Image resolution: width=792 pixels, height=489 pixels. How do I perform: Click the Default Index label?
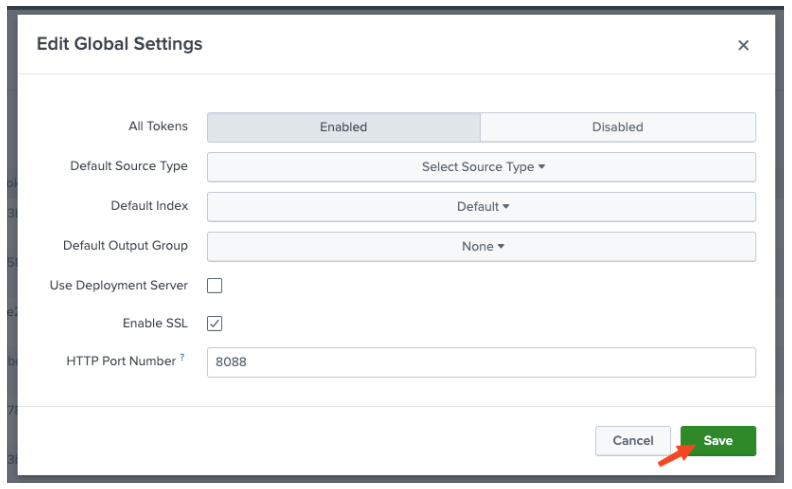point(149,206)
